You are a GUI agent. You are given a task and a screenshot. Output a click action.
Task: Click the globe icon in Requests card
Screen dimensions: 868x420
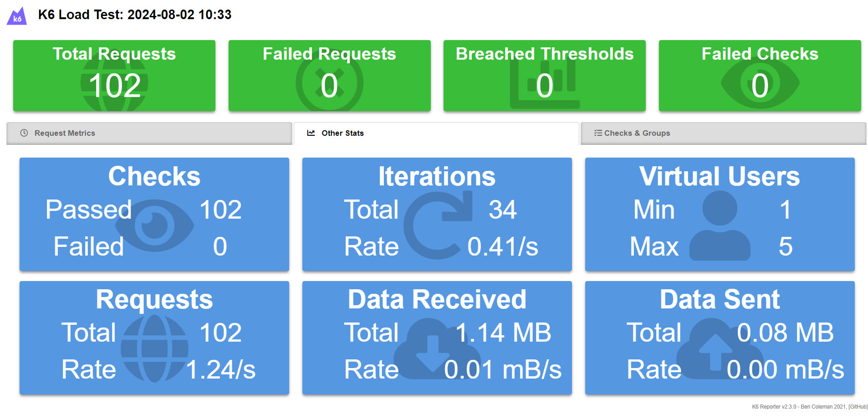(x=154, y=348)
